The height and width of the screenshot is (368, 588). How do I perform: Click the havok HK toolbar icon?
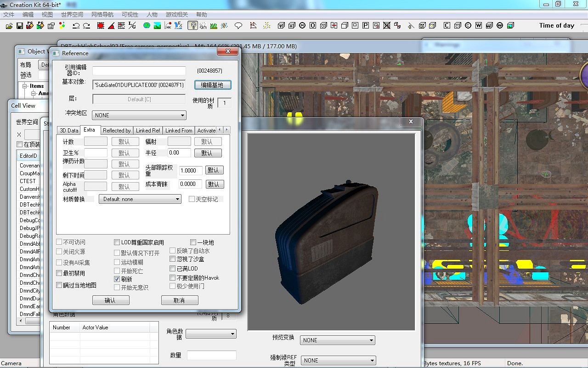[168, 26]
